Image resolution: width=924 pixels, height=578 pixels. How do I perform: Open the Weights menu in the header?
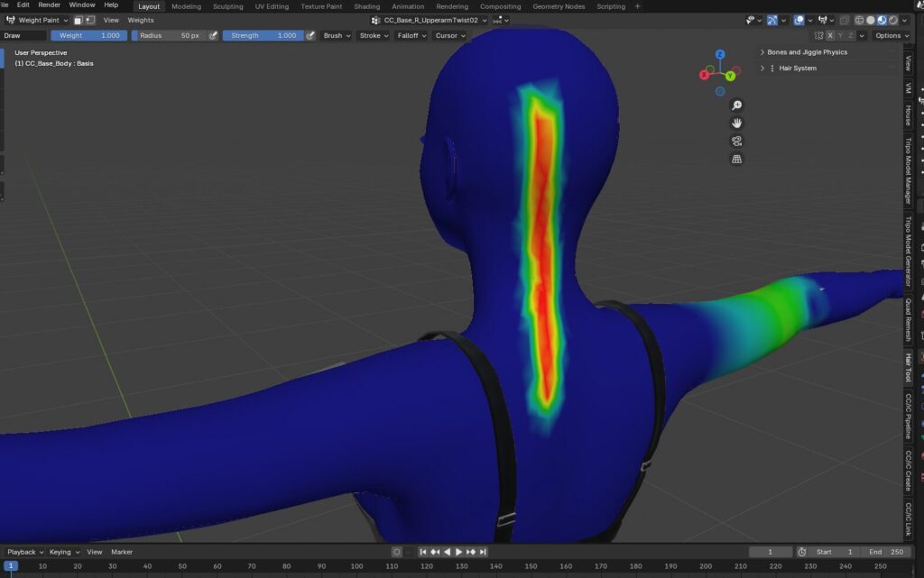(x=140, y=20)
